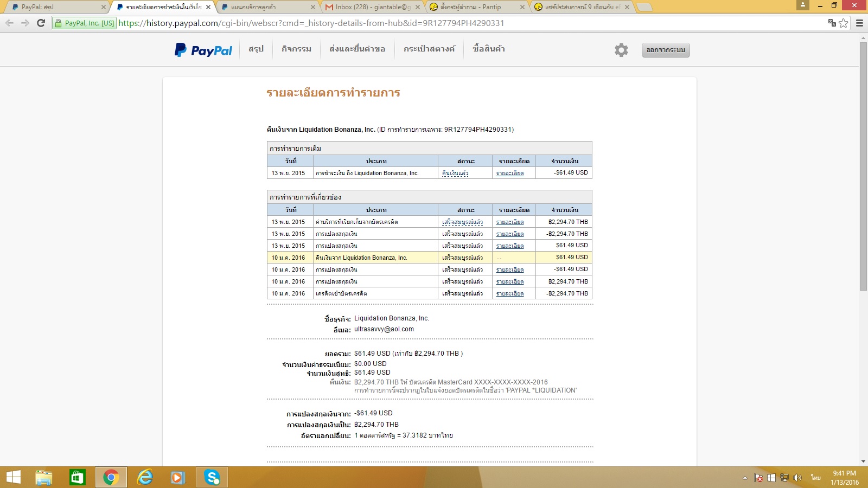This screenshot has width=868, height=488.
Task: Open รายละเอียด for 13 พ.ย. $61.49 USD conversion
Action: [x=510, y=246]
